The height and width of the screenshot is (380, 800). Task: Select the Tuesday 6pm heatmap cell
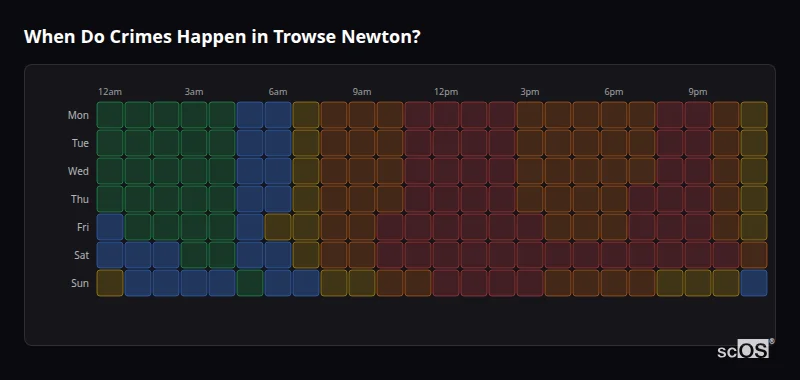point(614,143)
